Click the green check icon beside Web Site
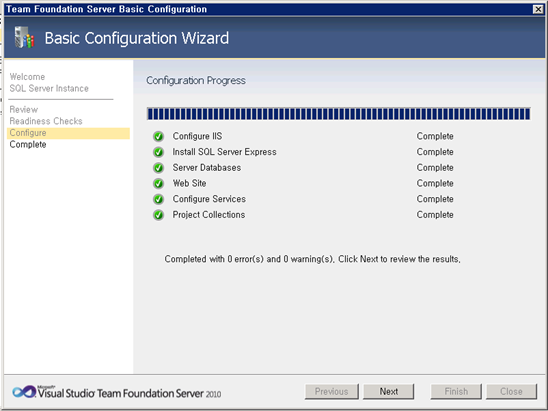This screenshot has width=548, height=411. click(x=158, y=183)
